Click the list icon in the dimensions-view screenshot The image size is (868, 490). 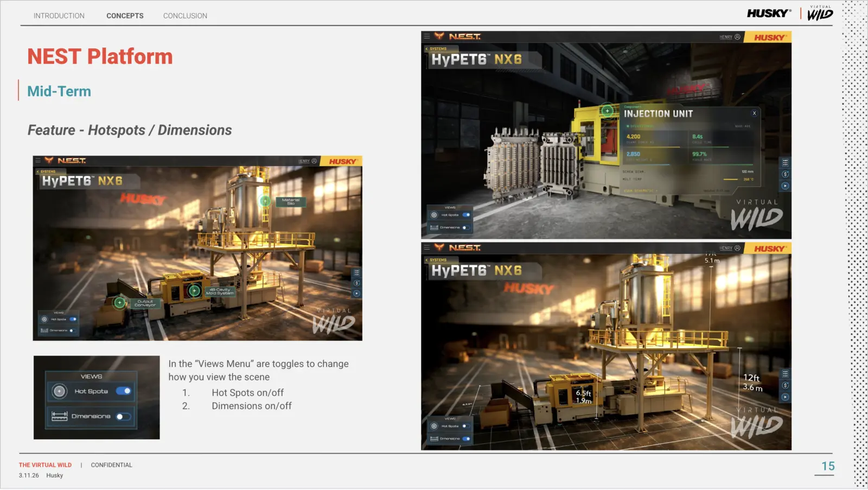pyautogui.click(x=785, y=373)
